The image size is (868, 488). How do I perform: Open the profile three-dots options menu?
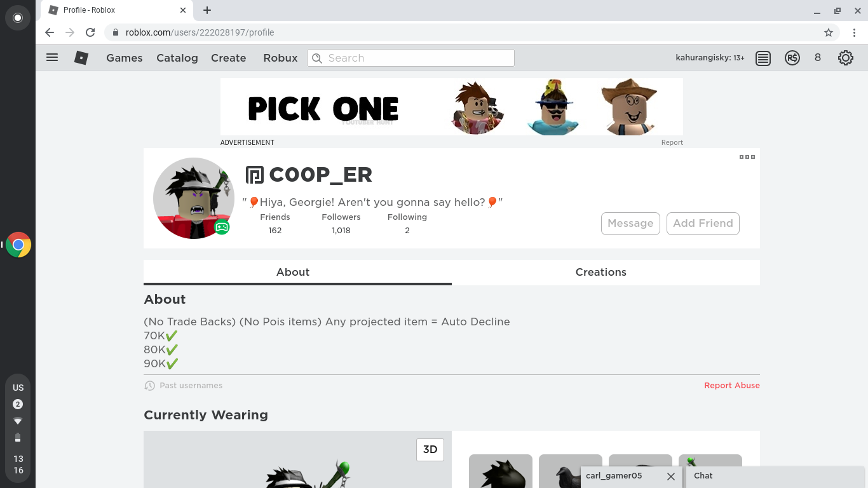point(747,157)
